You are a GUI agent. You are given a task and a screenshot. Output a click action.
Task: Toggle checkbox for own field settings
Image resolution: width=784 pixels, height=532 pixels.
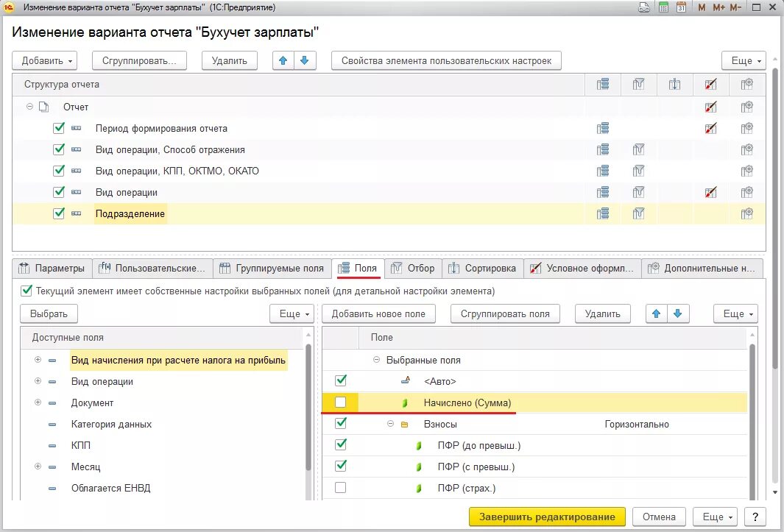click(x=27, y=291)
